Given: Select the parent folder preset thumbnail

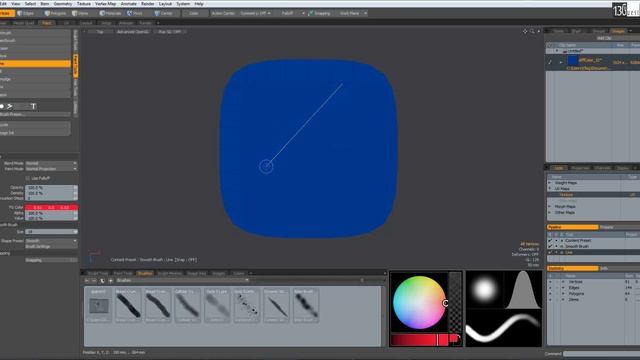Looking at the screenshot, I should click(99, 305).
